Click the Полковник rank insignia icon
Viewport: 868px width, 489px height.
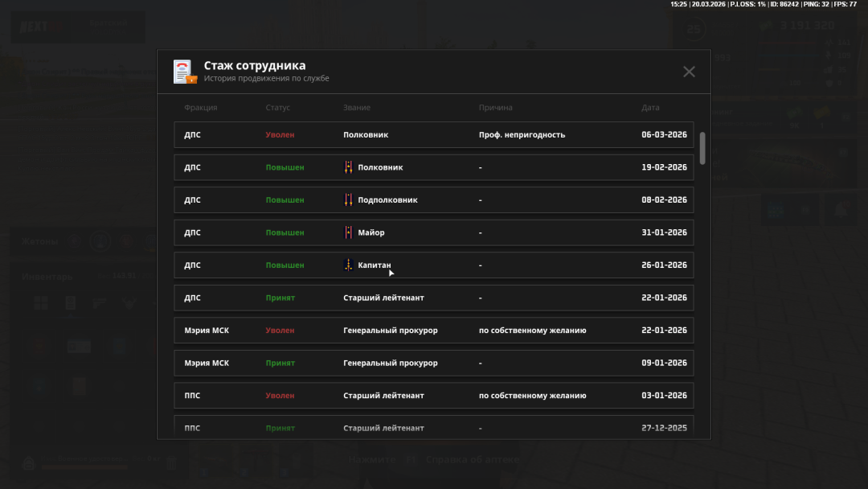[349, 167]
